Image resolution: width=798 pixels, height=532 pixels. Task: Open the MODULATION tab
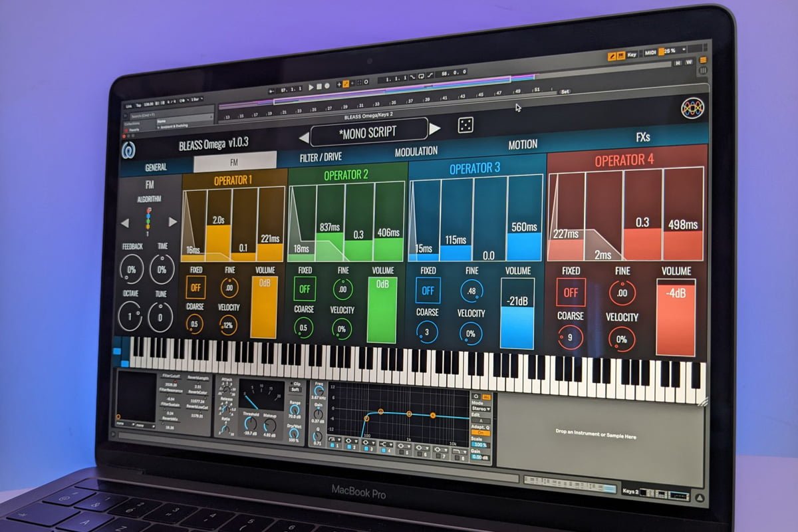(416, 152)
